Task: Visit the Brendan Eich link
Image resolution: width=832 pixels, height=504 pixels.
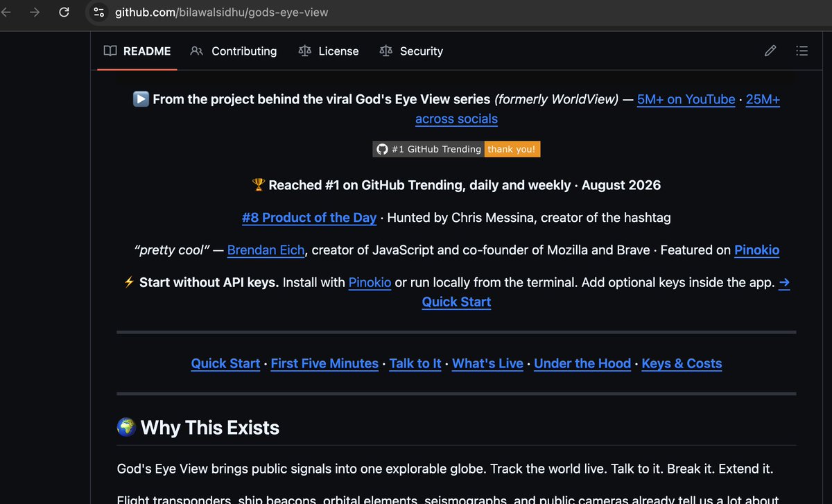Action: (266, 250)
